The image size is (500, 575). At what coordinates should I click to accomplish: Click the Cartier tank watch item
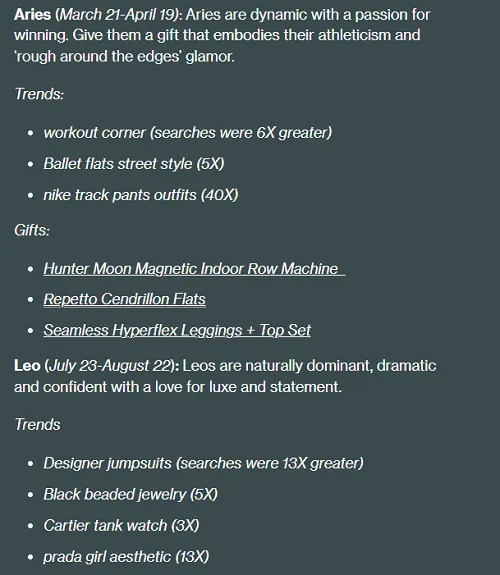121,525
